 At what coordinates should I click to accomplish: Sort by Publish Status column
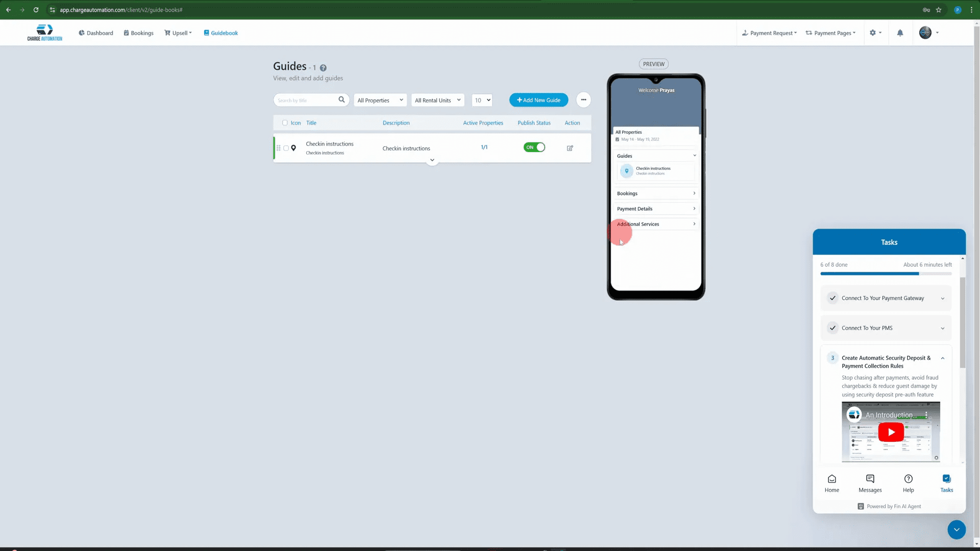pos(534,123)
